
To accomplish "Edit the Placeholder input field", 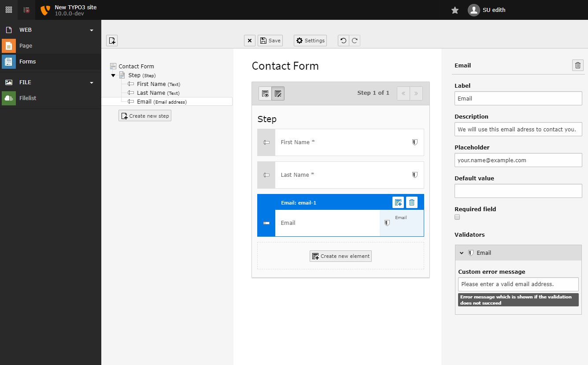I will tap(518, 160).
